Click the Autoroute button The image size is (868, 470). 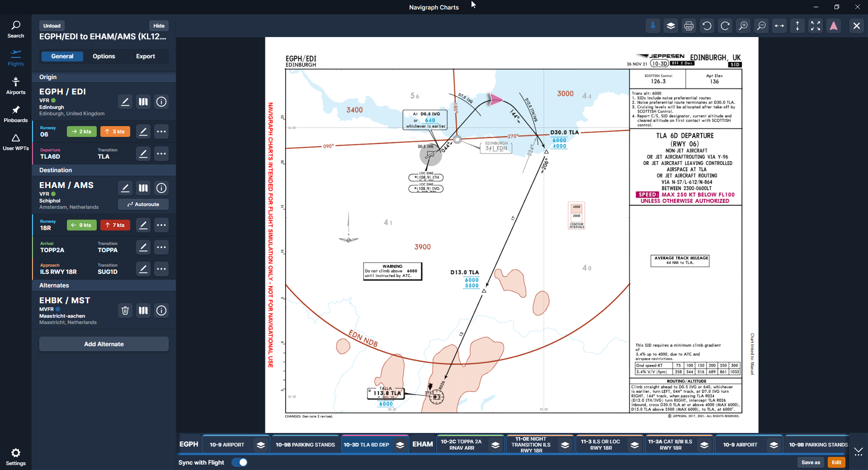(x=143, y=204)
